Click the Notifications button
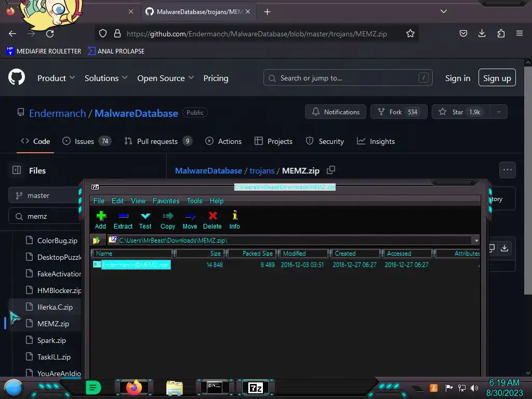 pyautogui.click(x=336, y=112)
